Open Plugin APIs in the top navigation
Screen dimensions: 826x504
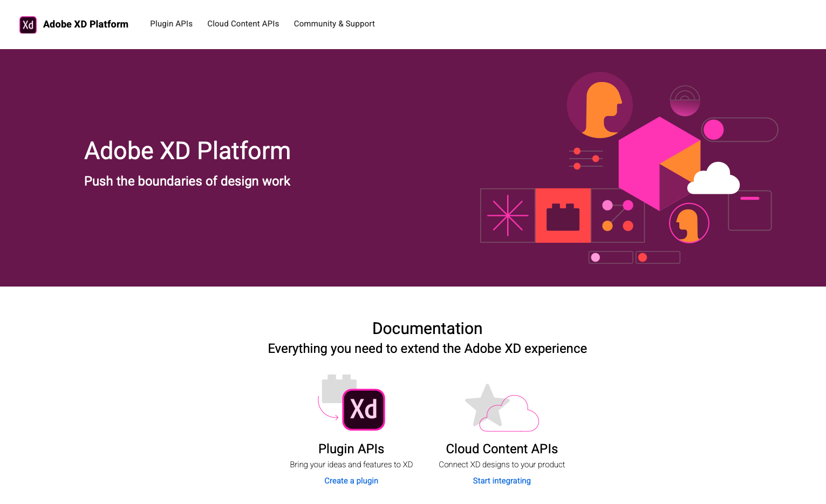tap(171, 24)
